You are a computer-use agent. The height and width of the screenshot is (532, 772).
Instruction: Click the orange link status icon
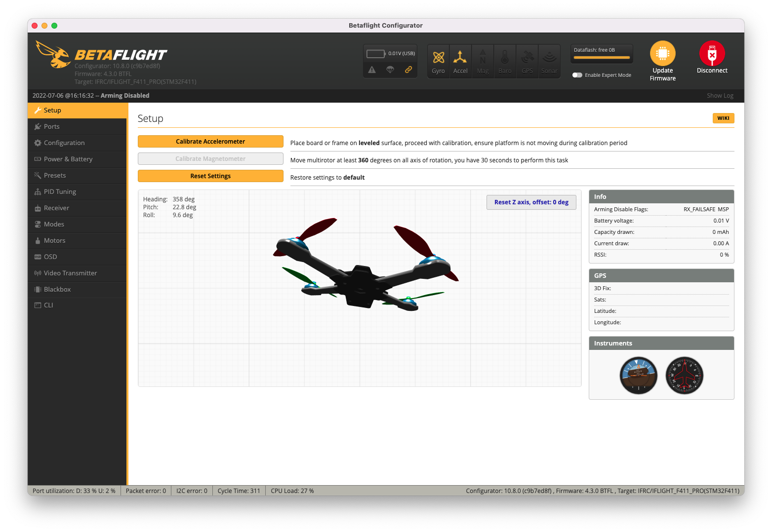(x=408, y=70)
